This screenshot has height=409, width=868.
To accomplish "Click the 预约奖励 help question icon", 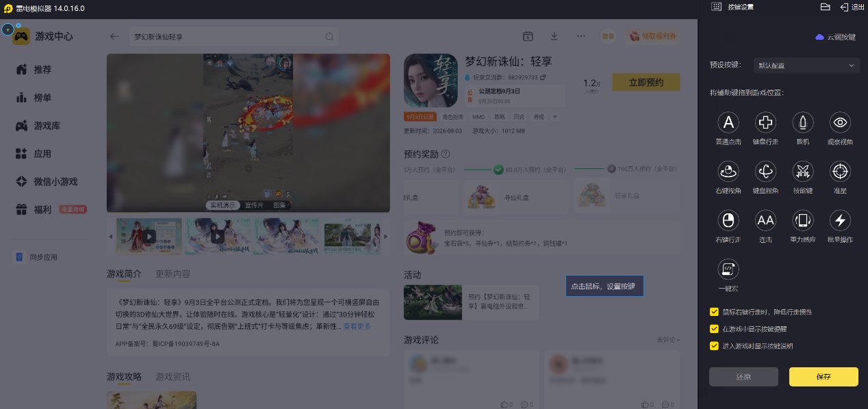I will [446, 154].
